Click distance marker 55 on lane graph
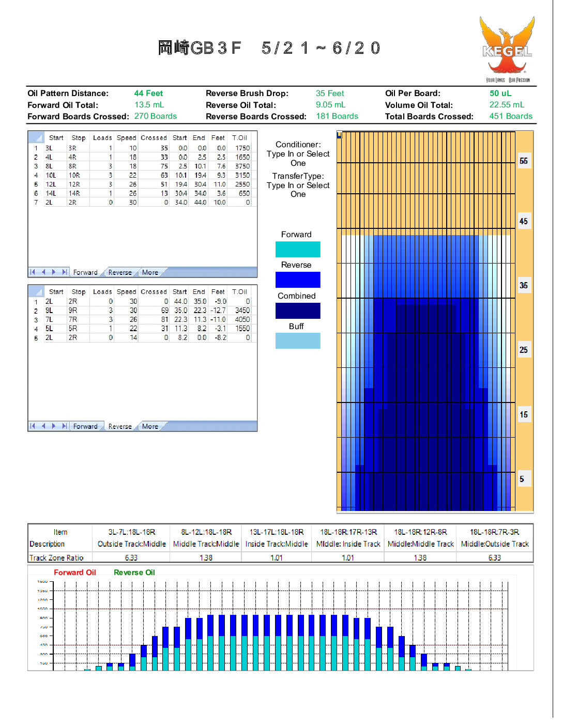This screenshot has width=563, height=728. 524,161
